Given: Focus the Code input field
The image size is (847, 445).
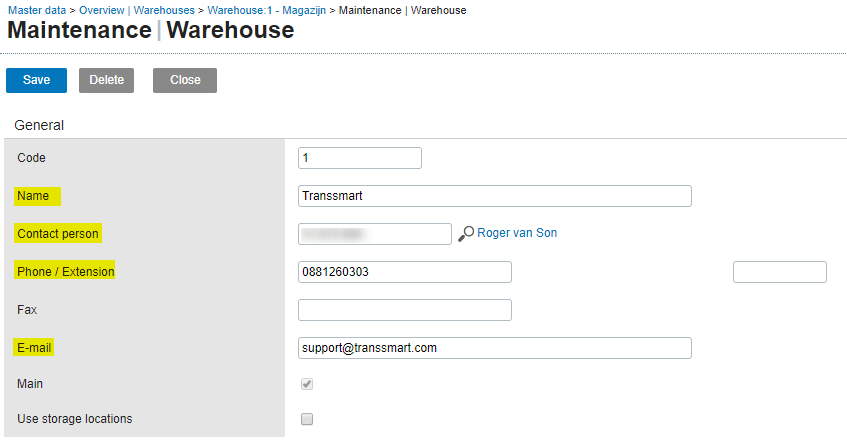Looking at the screenshot, I should click(360, 158).
